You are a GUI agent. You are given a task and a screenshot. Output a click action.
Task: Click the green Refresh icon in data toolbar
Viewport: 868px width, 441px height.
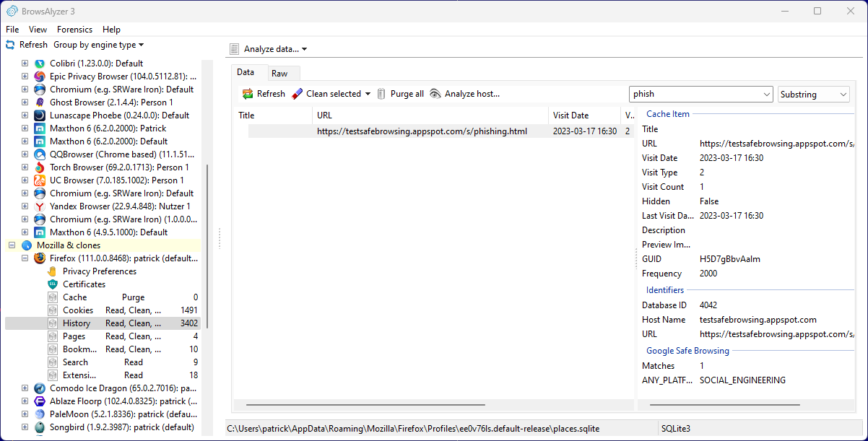click(x=248, y=94)
